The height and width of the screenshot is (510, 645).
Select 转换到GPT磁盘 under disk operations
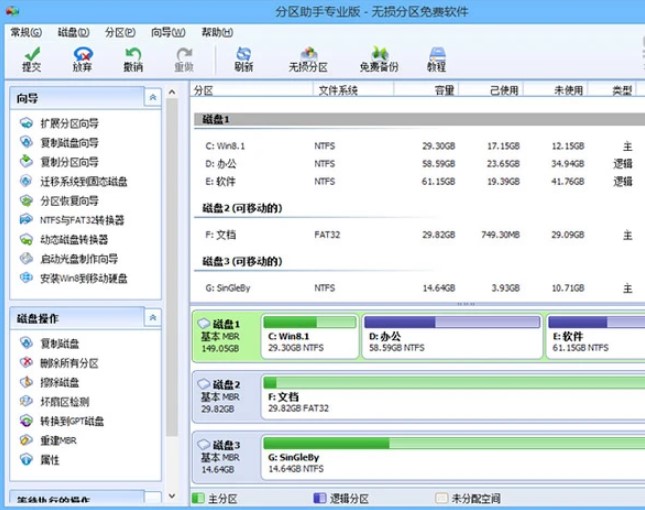click(x=71, y=421)
